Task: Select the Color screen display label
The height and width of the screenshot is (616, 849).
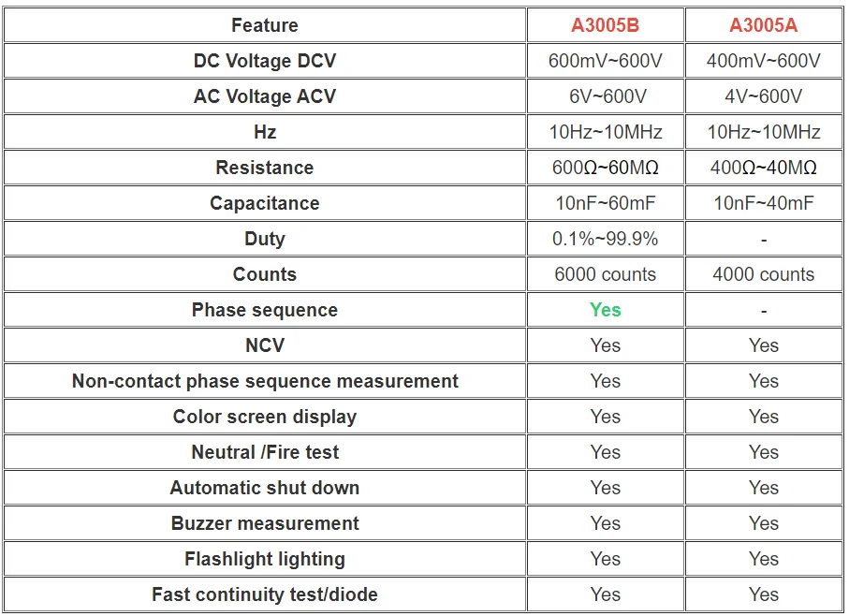Action: click(x=265, y=417)
